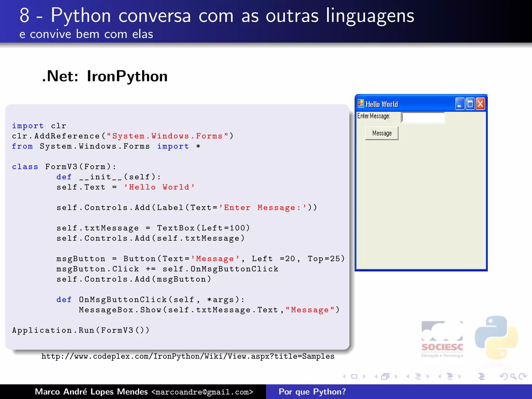
Task: Go to next frame arrow after stacked frames icon
Action: pyautogui.click(x=396, y=376)
